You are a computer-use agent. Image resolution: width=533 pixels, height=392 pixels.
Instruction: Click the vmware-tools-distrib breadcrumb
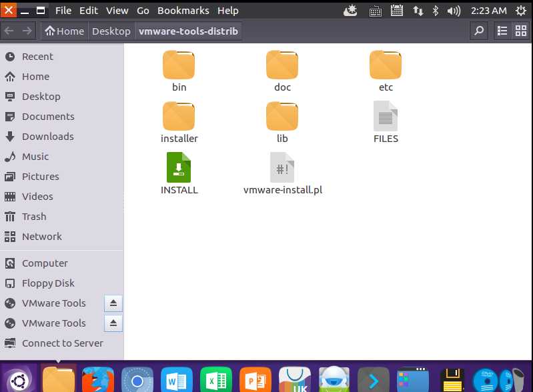(188, 31)
